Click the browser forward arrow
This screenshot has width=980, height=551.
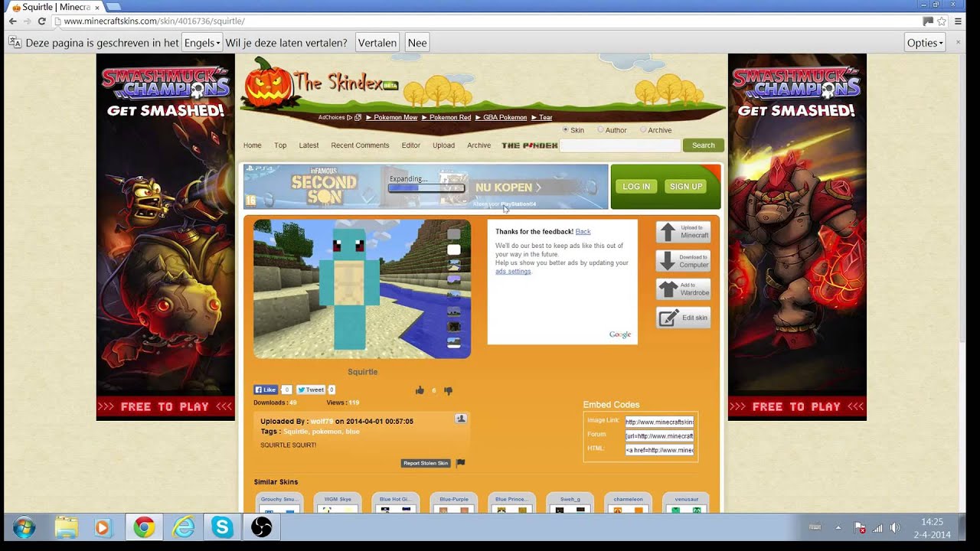coord(28,21)
